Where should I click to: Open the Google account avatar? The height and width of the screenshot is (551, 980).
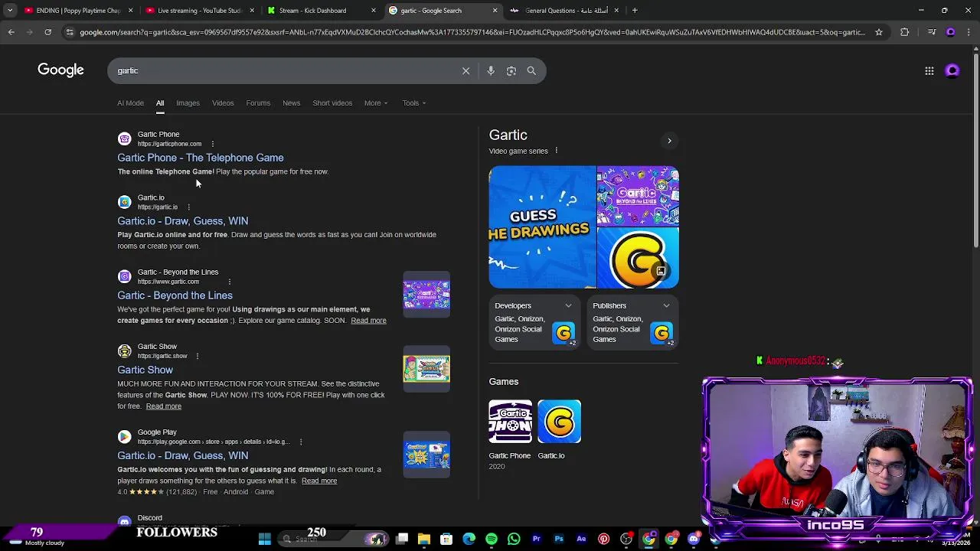point(952,70)
